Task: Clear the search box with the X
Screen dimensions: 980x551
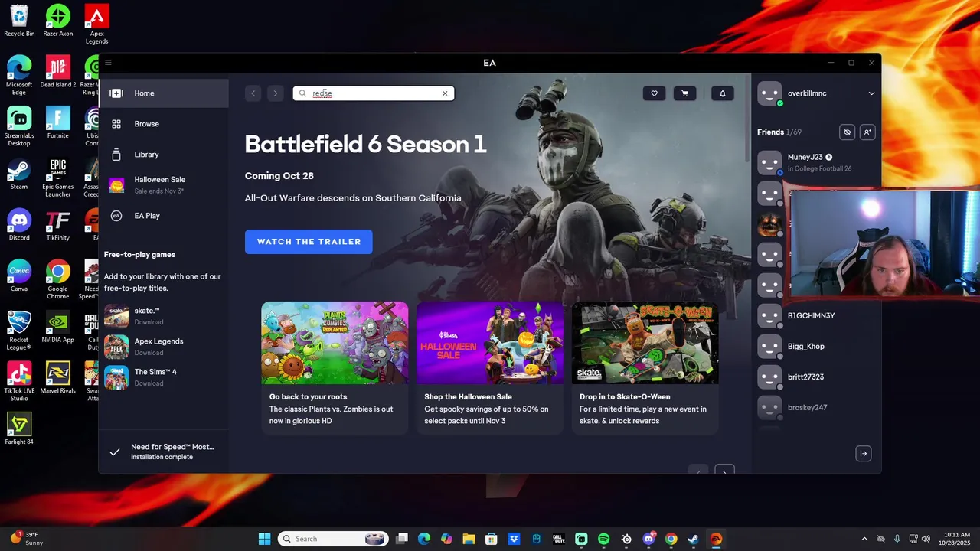Action: [x=445, y=93]
